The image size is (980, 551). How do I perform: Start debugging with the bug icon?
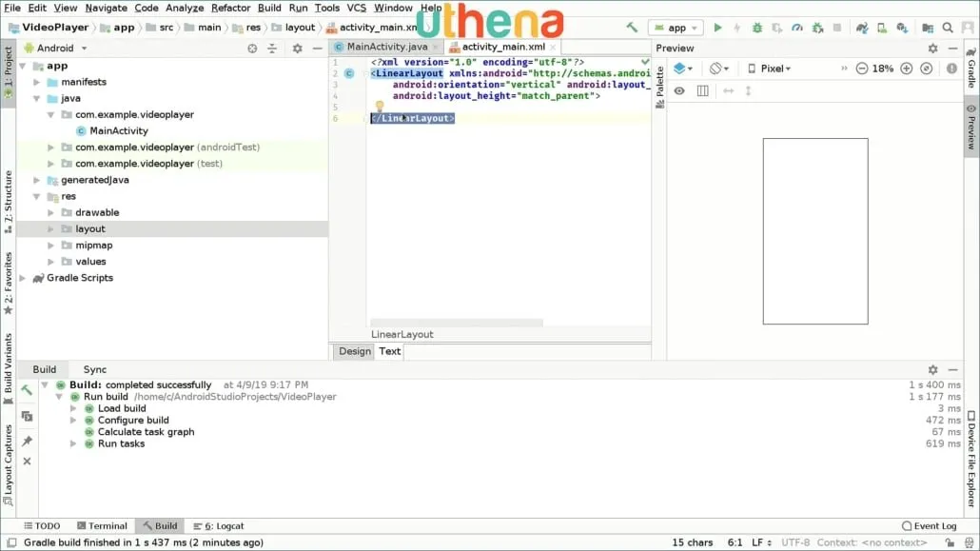click(x=756, y=28)
